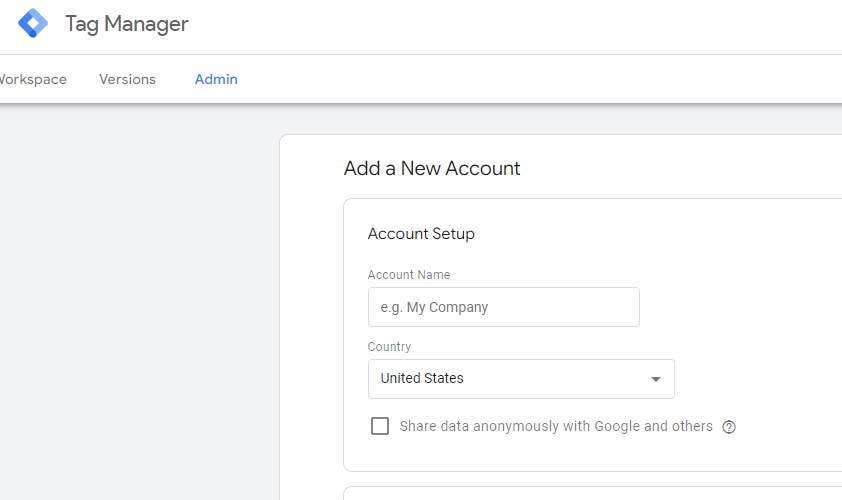Click the Add a New Account heading

[432, 169]
